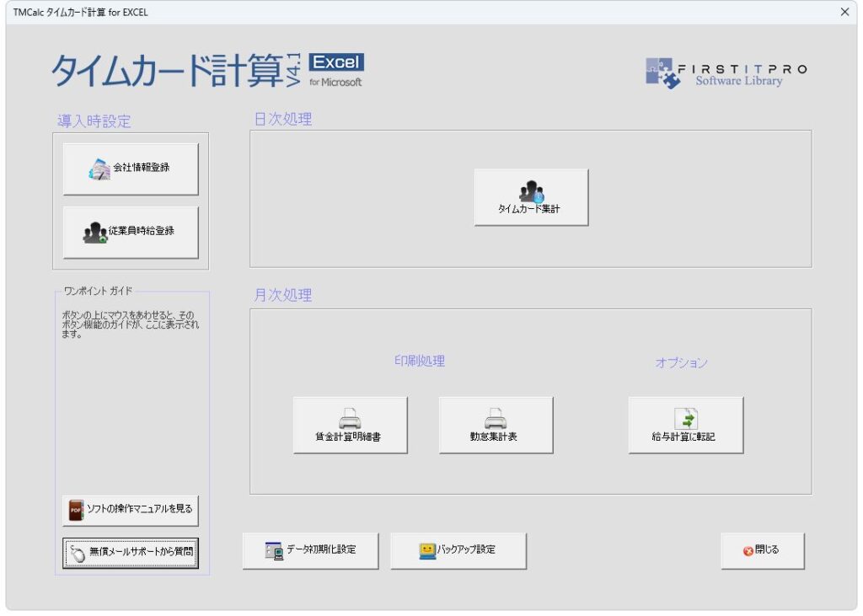Click the printer icon for 勤怠集計表

coord(496,419)
